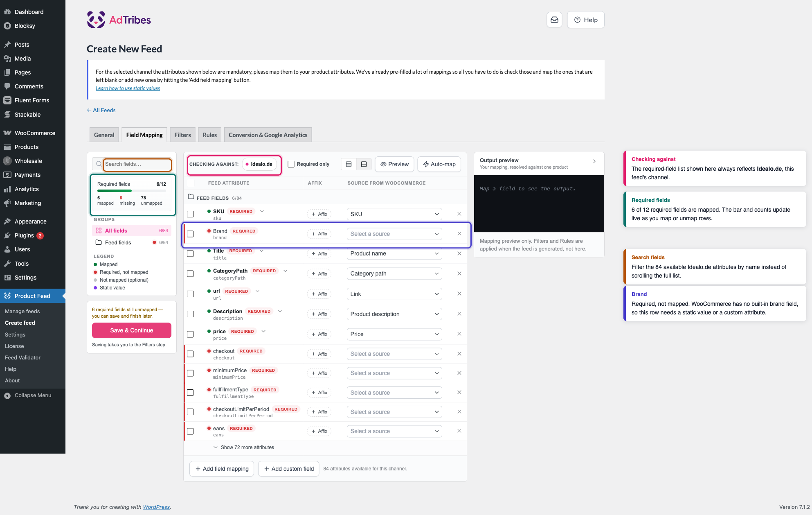Screen dimensions: 812x515
Task: Click the required fields progress bar
Action: click(x=132, y=191)
